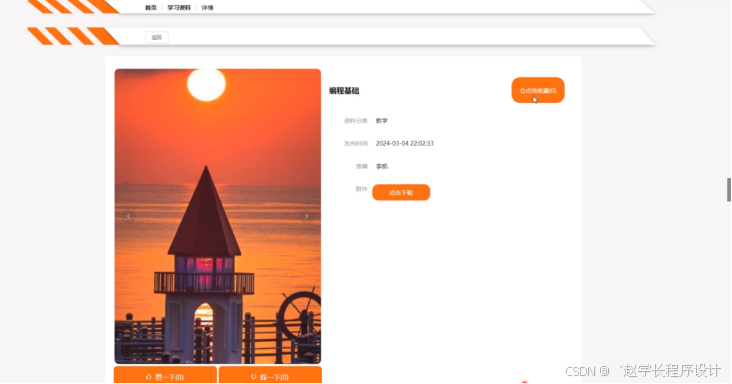The width and height of the screenshot is (732, 384).
Task: Select the author name 李凯
Action: click(x=381, y=166)
